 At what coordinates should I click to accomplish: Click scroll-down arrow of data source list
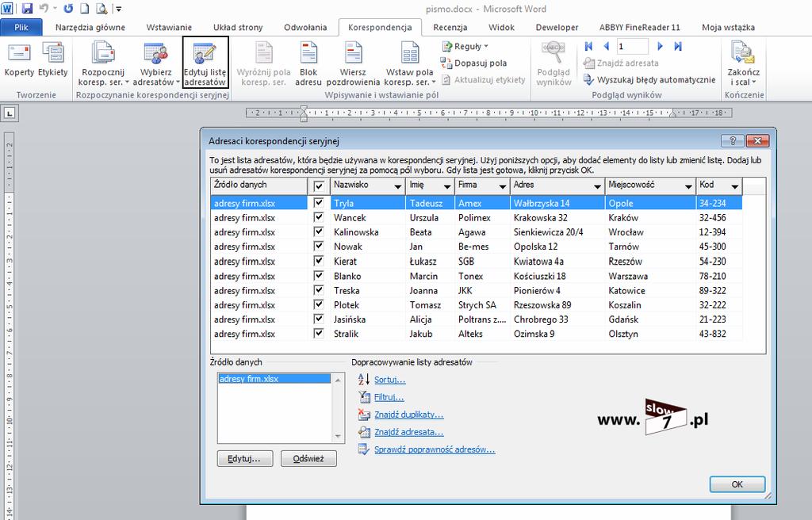338,437
